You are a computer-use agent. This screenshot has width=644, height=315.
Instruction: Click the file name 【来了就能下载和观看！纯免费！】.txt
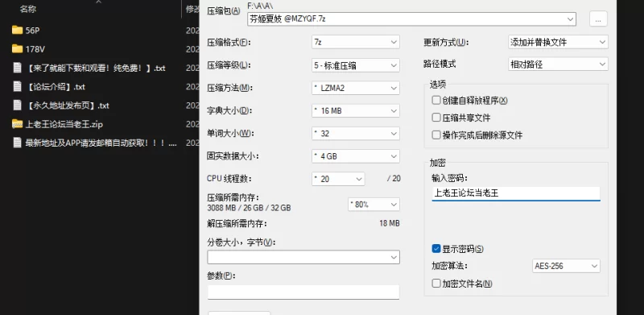point(95,68)
